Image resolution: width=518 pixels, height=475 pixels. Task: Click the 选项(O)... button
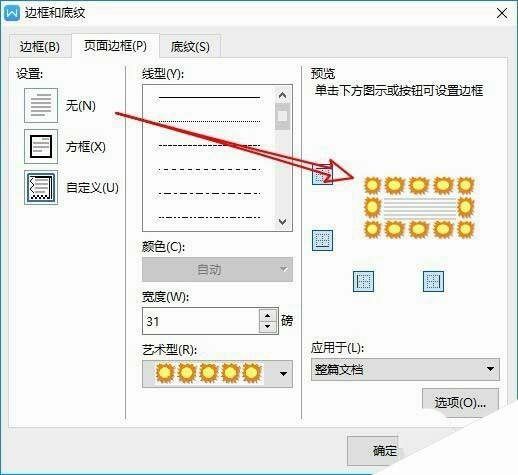[x=460, y=403]
